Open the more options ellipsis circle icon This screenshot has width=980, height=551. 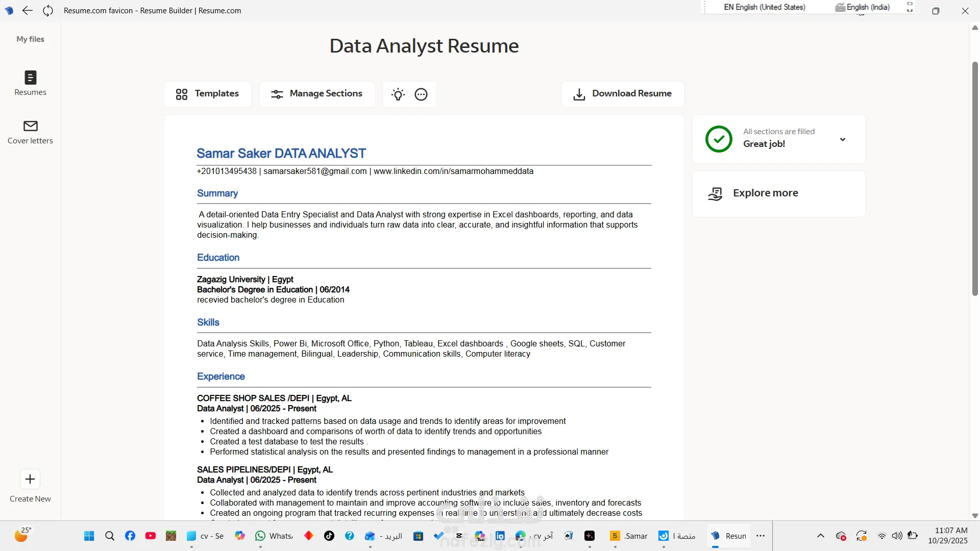pos(421,94)
